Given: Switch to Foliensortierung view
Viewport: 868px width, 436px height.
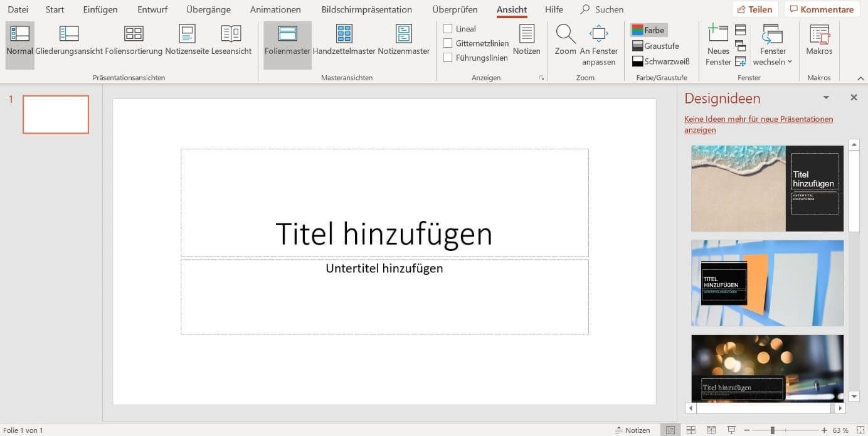Looking at the screenshot, I should (134, 41).
